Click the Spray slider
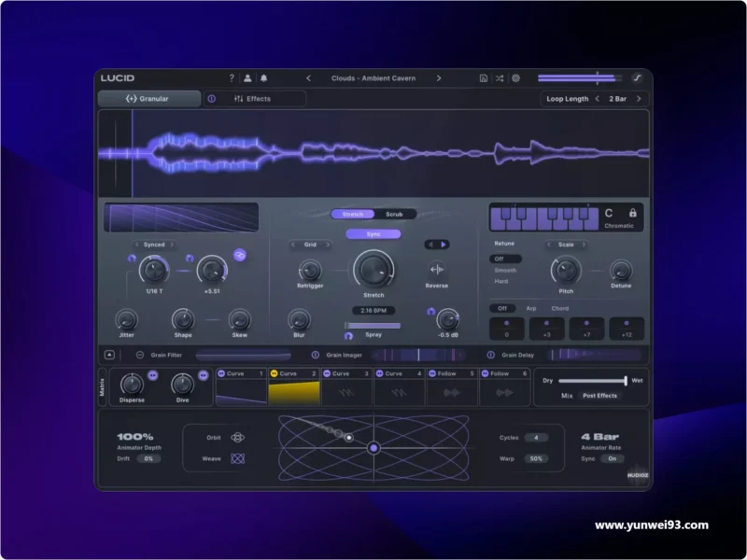 click(373, 326)
